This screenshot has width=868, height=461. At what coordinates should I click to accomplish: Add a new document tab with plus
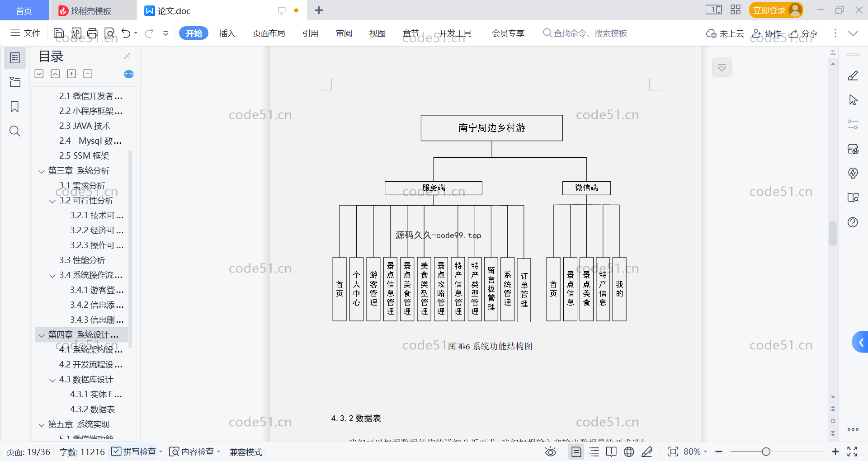pos(319,10)
